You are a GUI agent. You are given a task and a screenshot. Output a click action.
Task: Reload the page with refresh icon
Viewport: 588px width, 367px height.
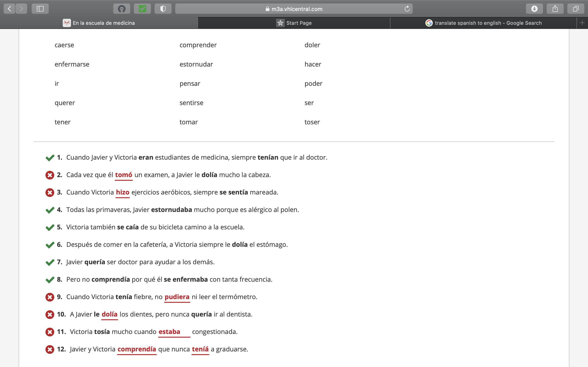pyautogui.click(x=407, y=9)
